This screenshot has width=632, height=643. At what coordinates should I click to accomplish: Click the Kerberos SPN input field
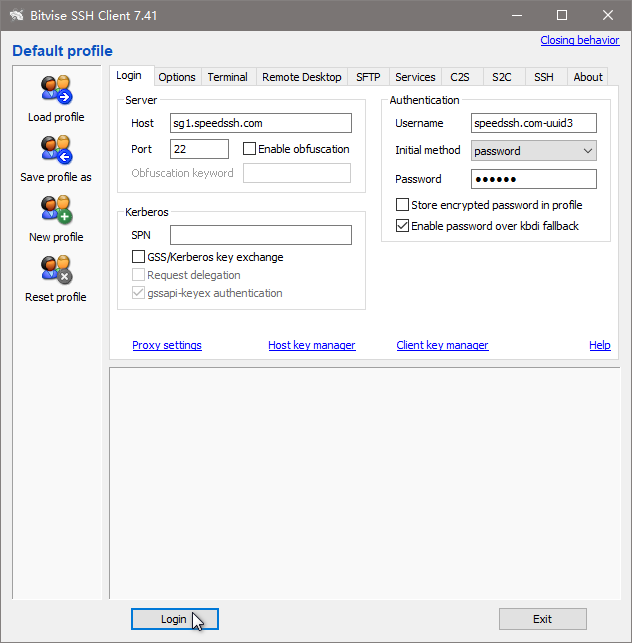coord(261,235)
